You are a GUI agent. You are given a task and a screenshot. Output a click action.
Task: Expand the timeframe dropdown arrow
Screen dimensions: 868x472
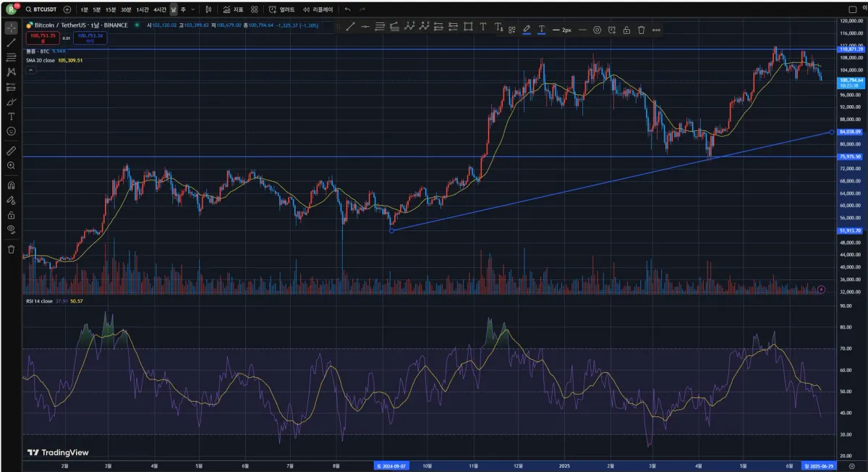192,9
